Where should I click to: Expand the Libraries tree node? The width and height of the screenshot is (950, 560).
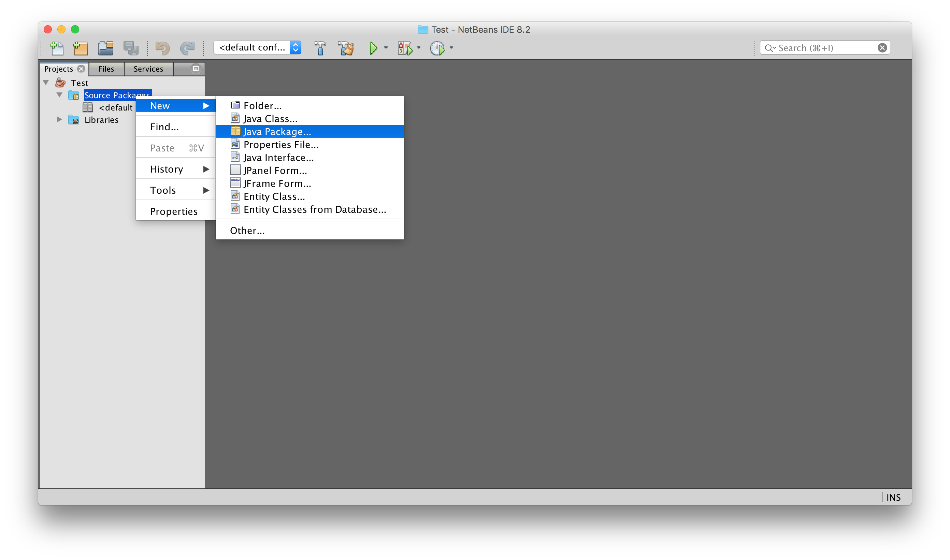click(x=59, y=120)
